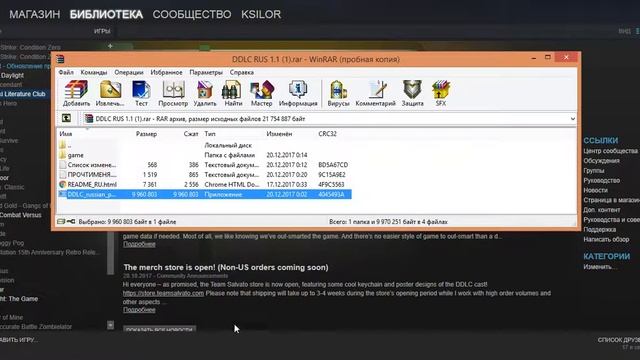This screenshot has height=360, width=640.
Task: Select the README_RU.html file
Action: click(204, 184)
